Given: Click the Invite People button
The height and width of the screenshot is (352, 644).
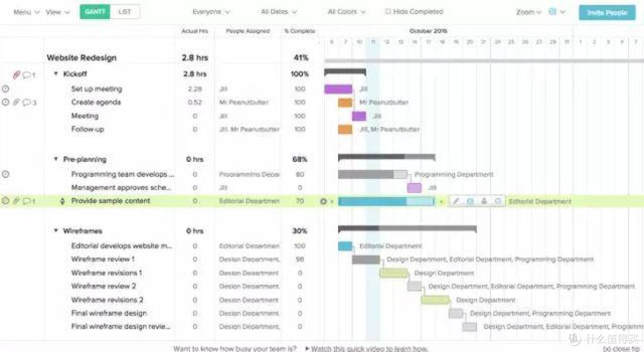Looking at the screenshot, I should pyautogui.click(x=607, y=13).
